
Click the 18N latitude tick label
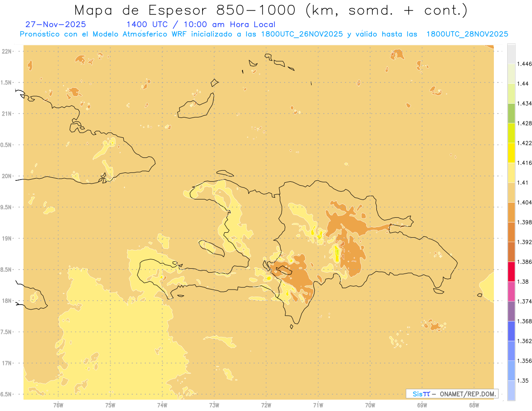(x=7, y=301)
